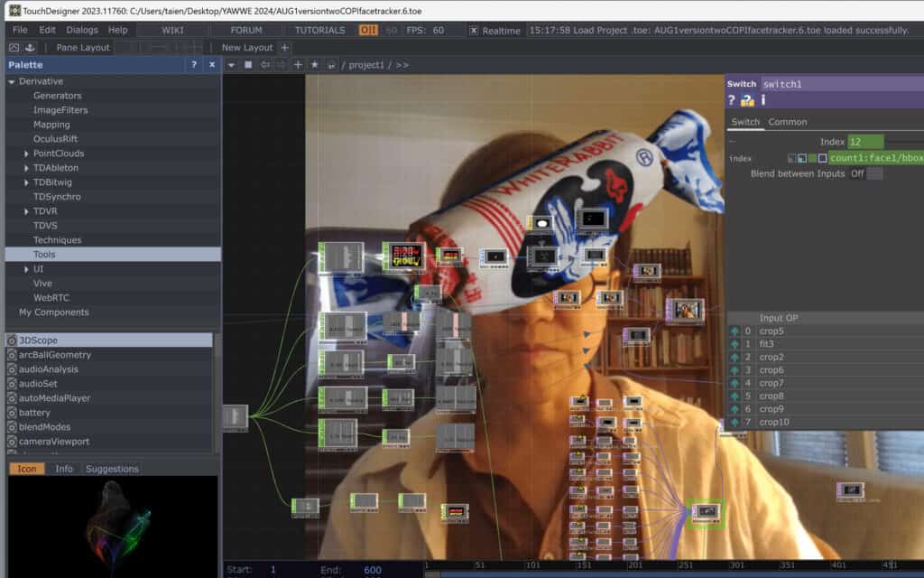Toggle the orange cook power button
The width and height of the screenshot is (924, 578).
point(368,30)
